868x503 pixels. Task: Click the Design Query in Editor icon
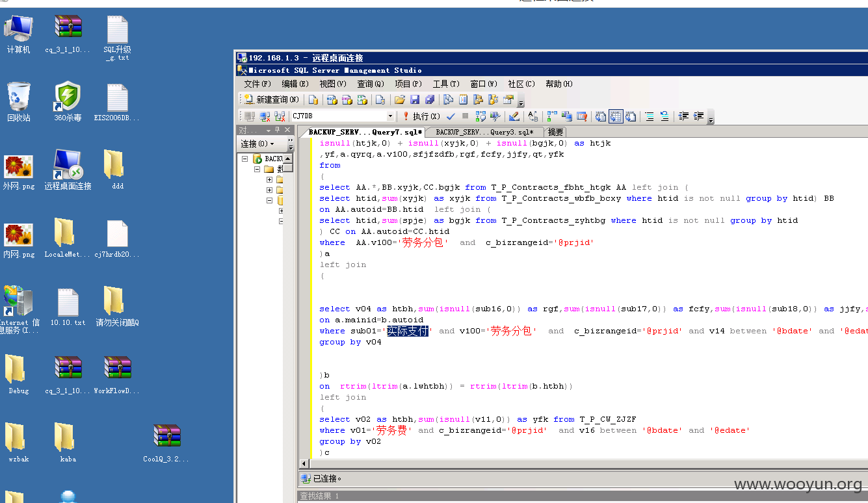[514, 116]
